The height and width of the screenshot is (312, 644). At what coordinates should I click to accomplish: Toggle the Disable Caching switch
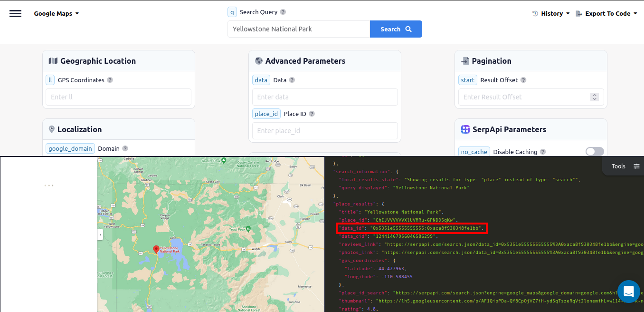[x=595, y=152]
